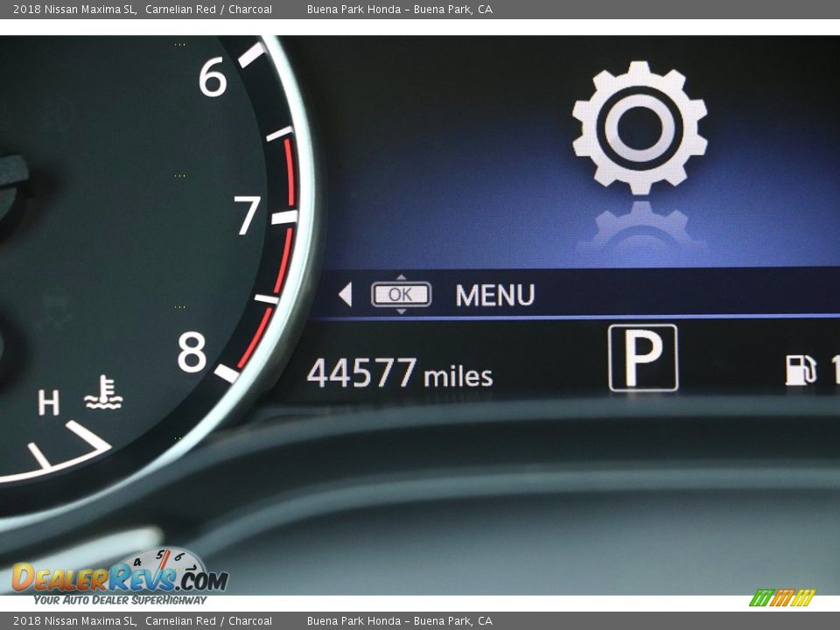Click the fuel pump icon
The height and width of the screenshot is (630, 840).
801,369
